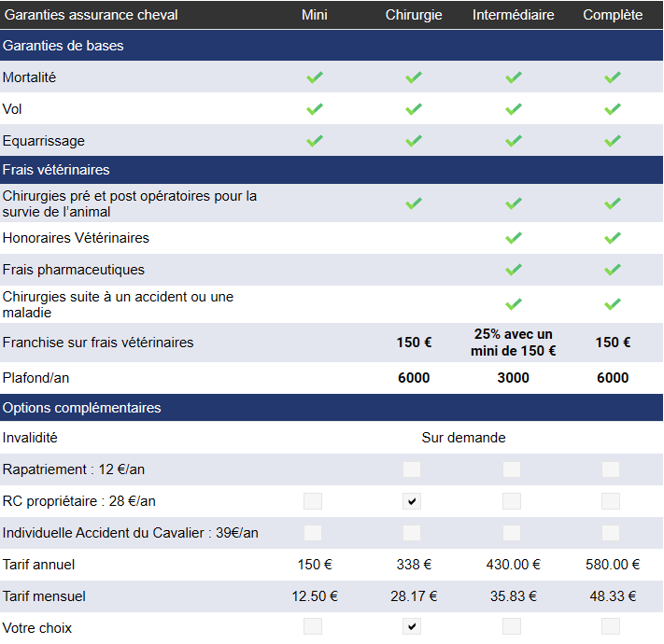Uncheck RC propriétaire for the Chirurgie plan
Screen dimensions: 664x644
pos(412,501)
